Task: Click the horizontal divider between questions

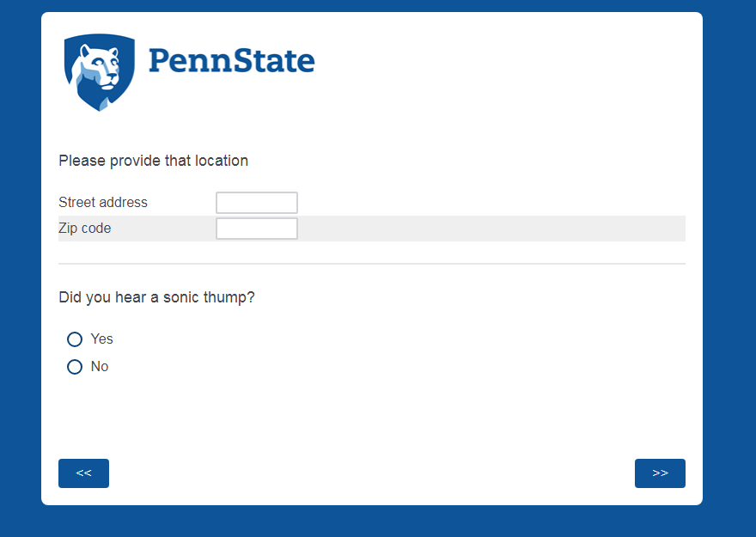Action: coord(371,264)
